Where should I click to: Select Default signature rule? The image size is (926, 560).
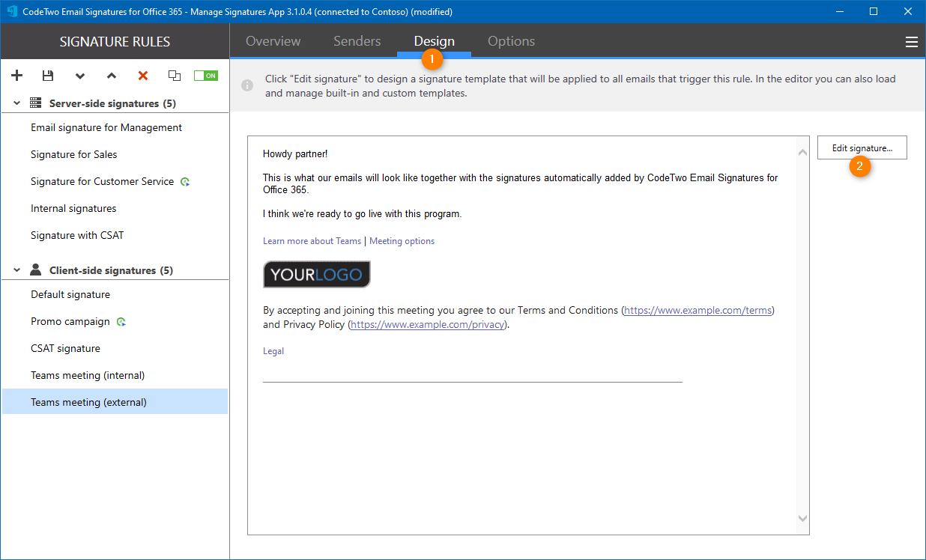tap(115, 294)
